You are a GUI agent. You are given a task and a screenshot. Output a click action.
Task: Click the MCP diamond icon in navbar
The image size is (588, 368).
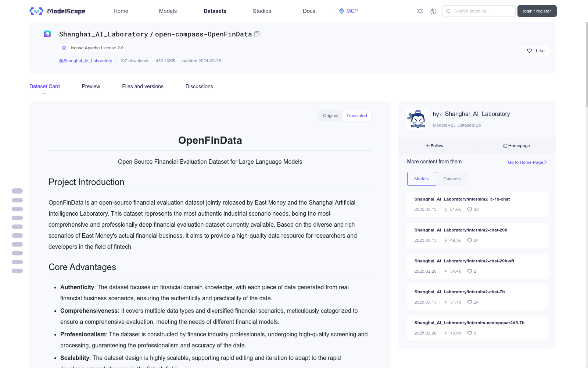click(x=341, y=11)
